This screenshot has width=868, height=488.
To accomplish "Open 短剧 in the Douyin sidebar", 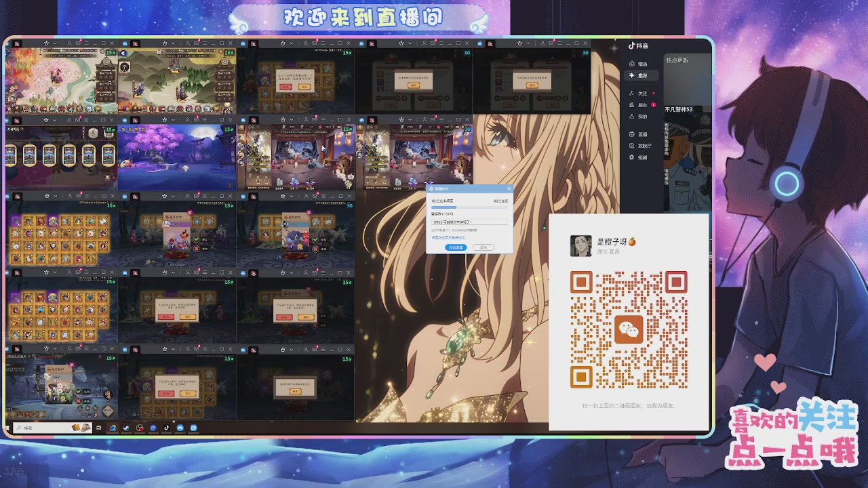I will tap(638, 157).
